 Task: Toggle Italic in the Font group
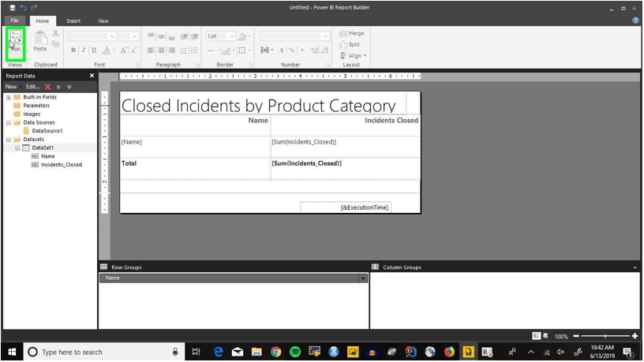point(84,50)
